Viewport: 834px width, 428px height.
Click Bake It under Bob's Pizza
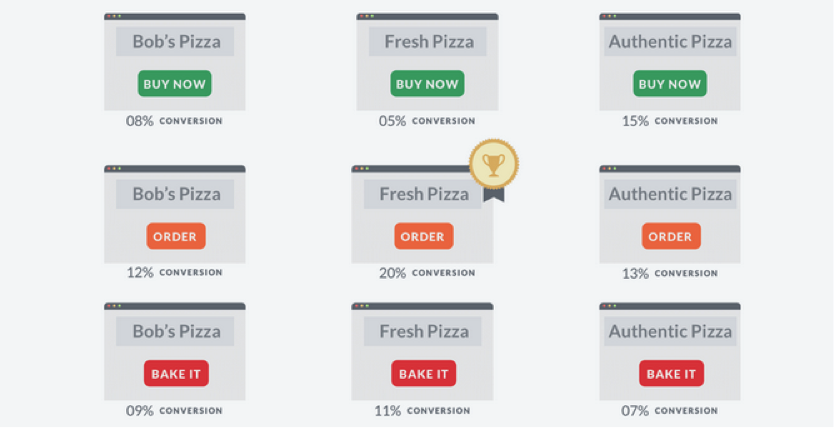coord(176,374)
